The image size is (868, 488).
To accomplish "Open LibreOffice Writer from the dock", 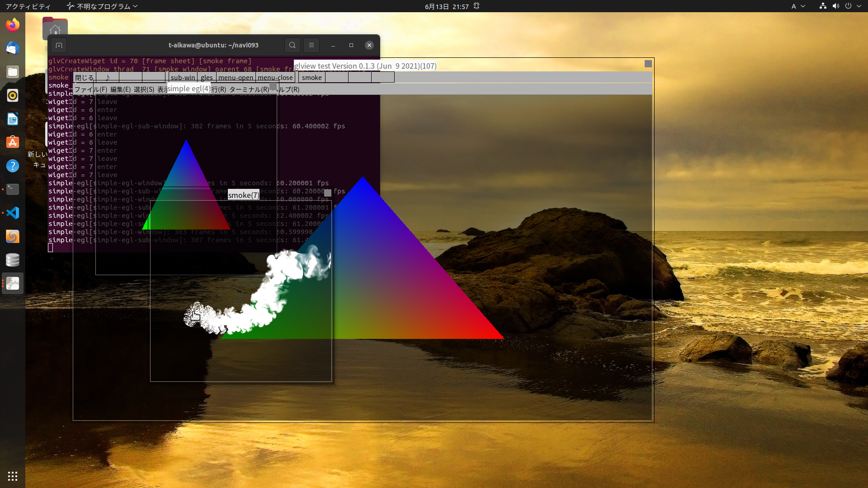I will coord(13,119).
